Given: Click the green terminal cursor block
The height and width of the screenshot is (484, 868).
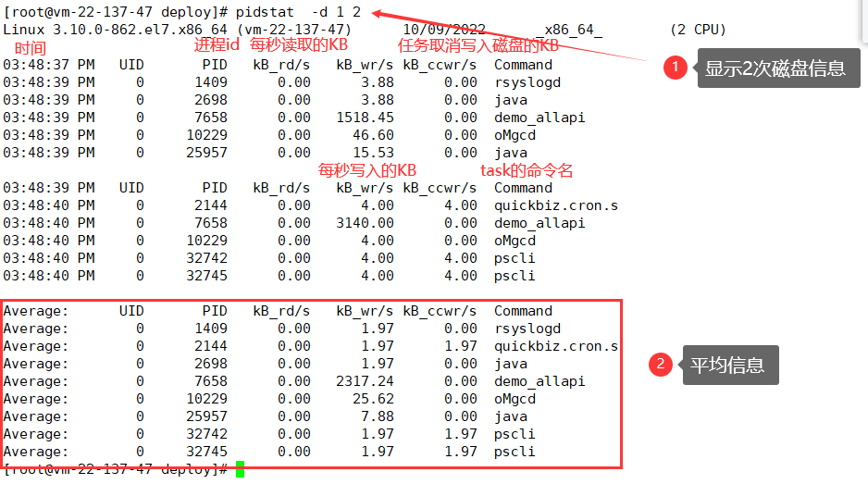Looking at the screenshot, I should pos(240,469).
